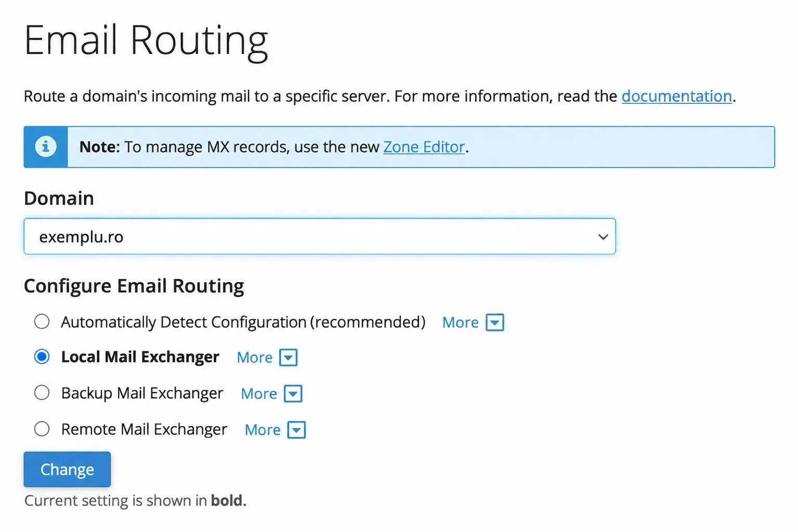
Task: Expand More arrow for Remote Mail Exchanger
Action: coord(297,430)
